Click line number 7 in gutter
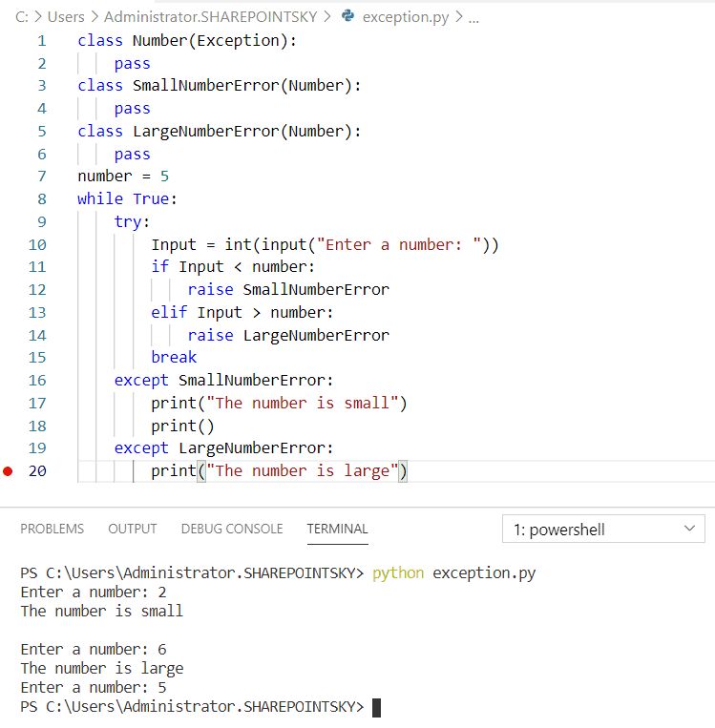 (x=42, y=177)
